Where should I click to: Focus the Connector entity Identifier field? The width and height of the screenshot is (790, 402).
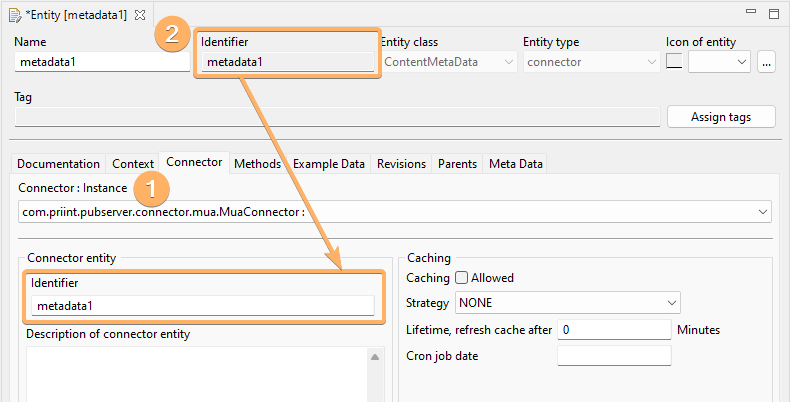(202, 306)
